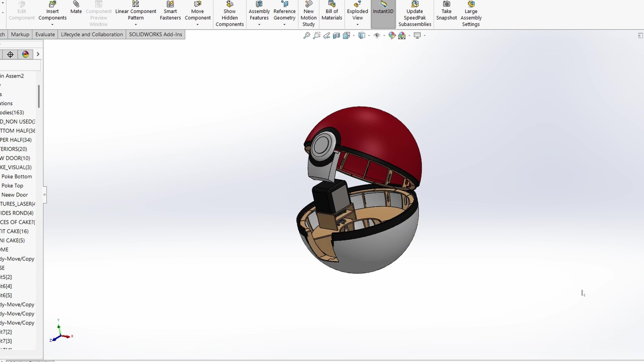The image size is (644, 362).
Task: Click Large Assembly Settings button
Action: [x=471, y=14]
